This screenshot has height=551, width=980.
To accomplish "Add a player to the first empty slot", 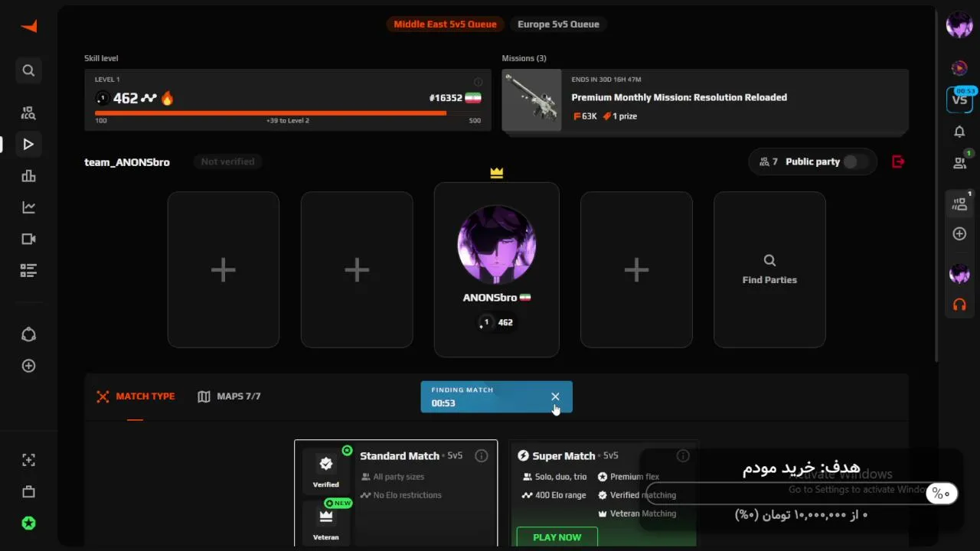I will click(224, 270).
